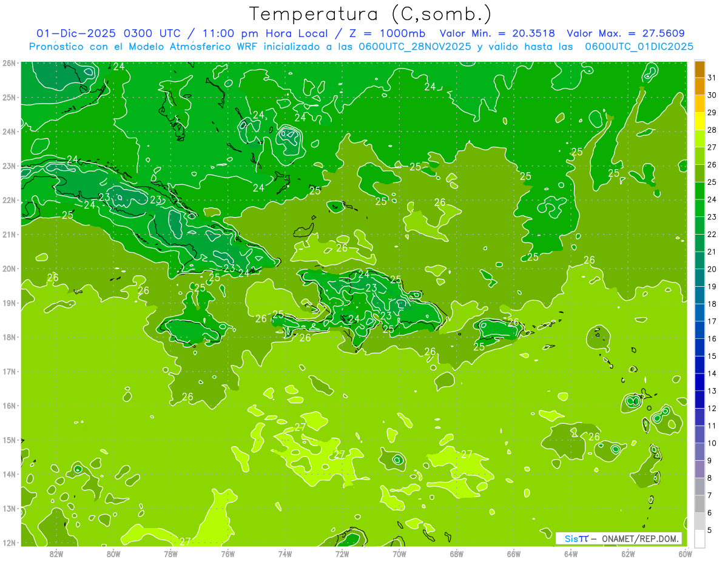Select the yellow swatch between 28 and 29
The height and width of the screenshot is (562, 728).
click(x=699, y=121)
